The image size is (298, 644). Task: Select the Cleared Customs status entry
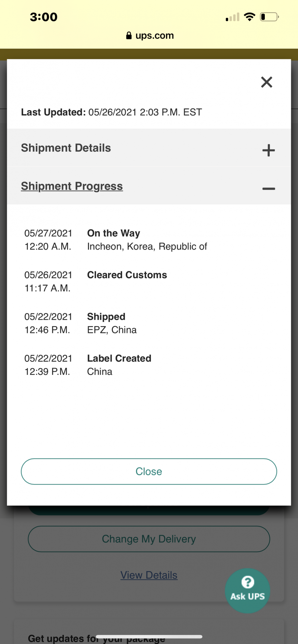coord(127,275)
